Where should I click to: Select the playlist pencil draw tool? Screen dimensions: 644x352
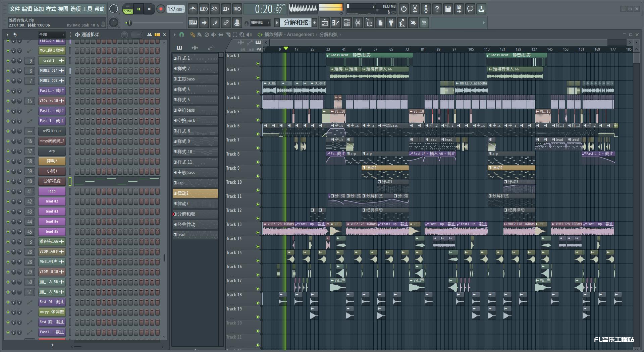pos(193,35)
